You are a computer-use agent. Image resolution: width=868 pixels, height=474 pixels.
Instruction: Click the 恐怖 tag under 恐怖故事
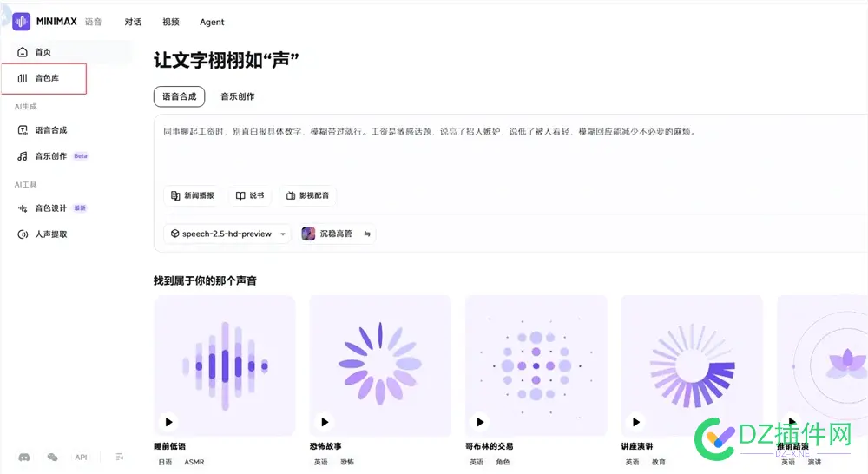347,462
